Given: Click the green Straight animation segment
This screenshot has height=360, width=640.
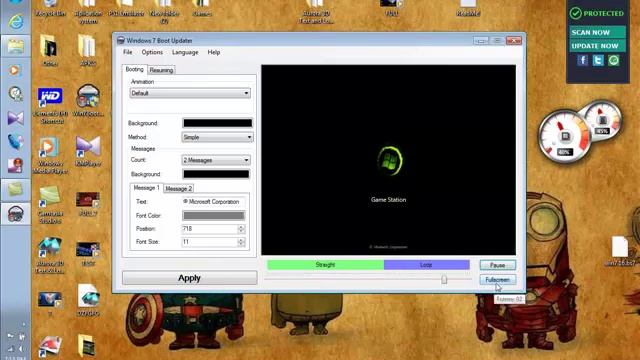Looking at the screenshot, I should pyautogui.click(x=325, y=265).
